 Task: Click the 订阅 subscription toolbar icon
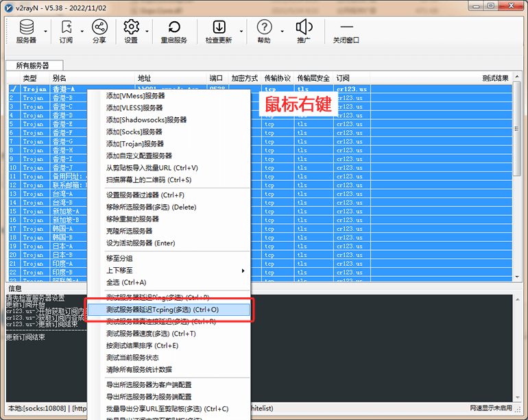pos(66,32)
